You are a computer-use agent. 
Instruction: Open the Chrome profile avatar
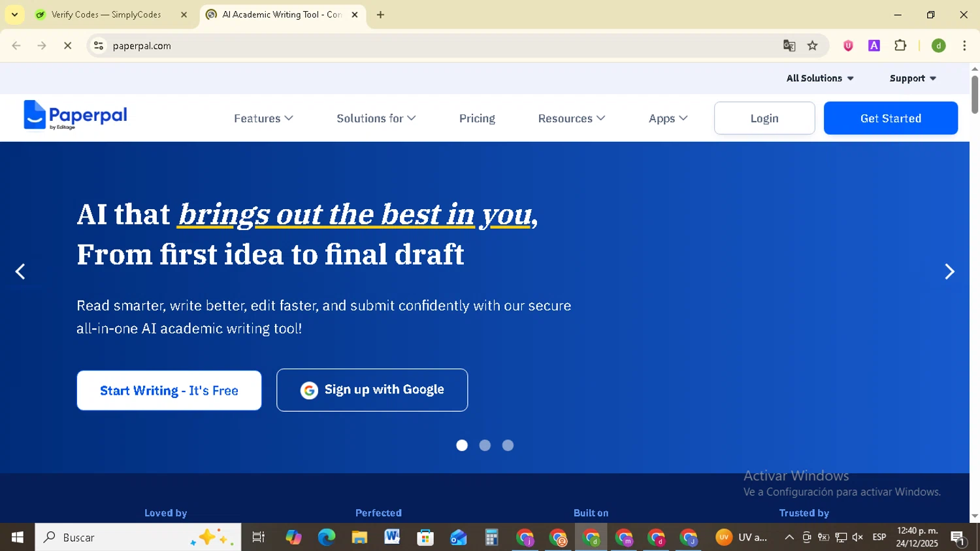(939, 46)
